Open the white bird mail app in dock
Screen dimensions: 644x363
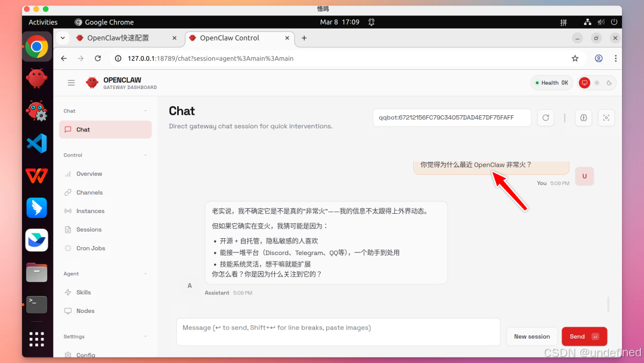[x=36, y=240]
